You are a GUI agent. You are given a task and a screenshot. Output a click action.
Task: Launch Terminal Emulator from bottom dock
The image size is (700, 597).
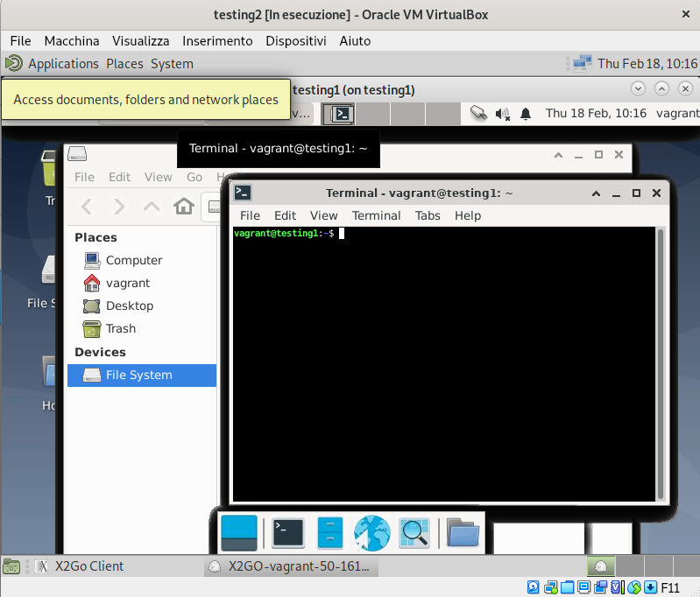288,533
